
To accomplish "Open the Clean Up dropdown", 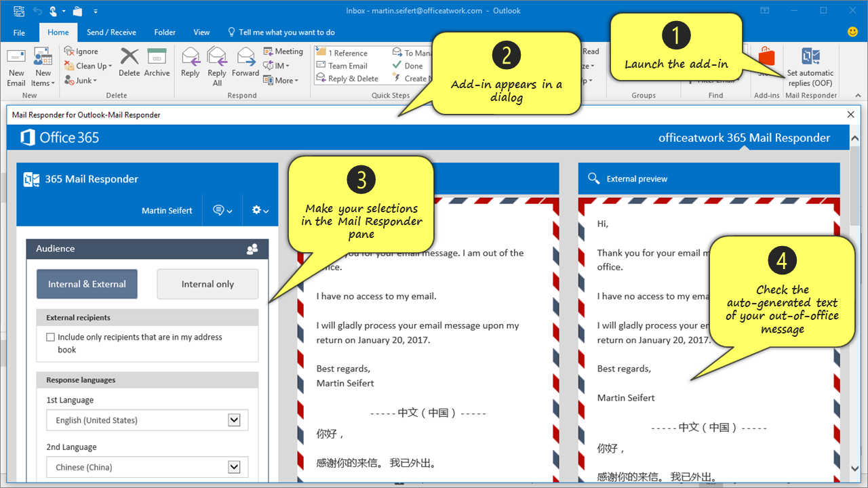I will [x=87, y=66].
